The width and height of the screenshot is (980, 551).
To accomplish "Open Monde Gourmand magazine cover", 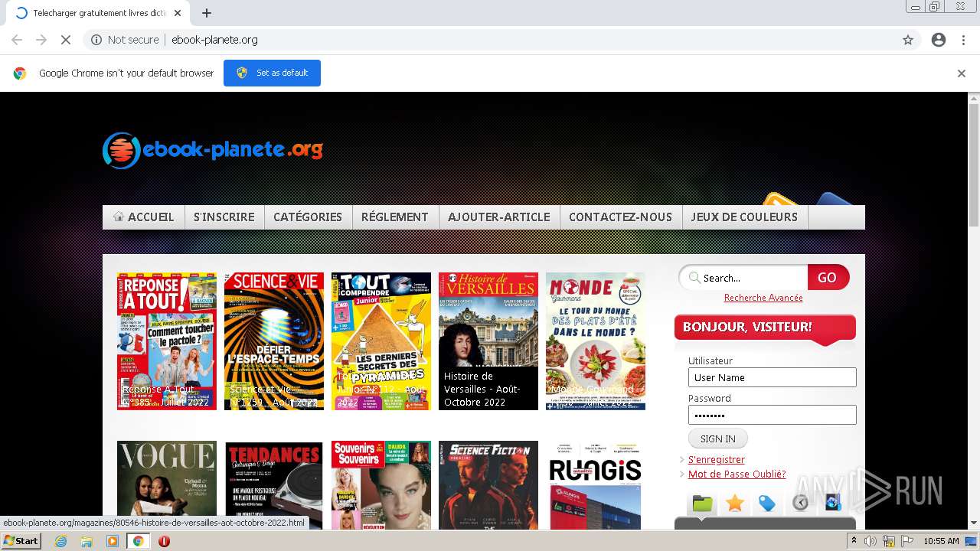I will point(596,341).
